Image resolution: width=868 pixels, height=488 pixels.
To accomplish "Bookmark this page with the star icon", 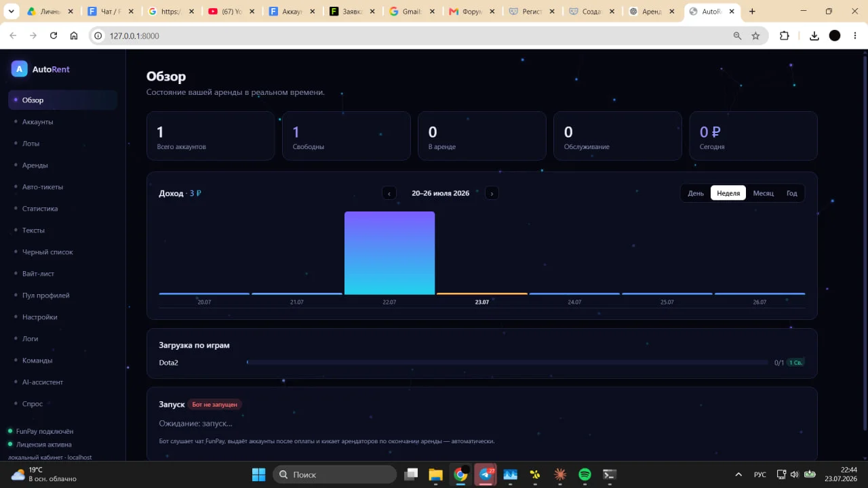I will pos(755,36).
